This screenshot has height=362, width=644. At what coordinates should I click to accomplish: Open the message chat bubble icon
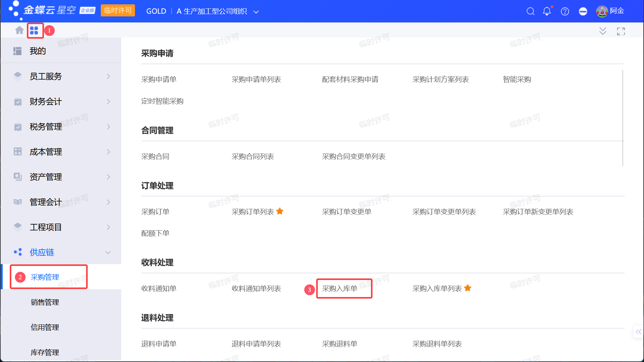tap(583, 11)
